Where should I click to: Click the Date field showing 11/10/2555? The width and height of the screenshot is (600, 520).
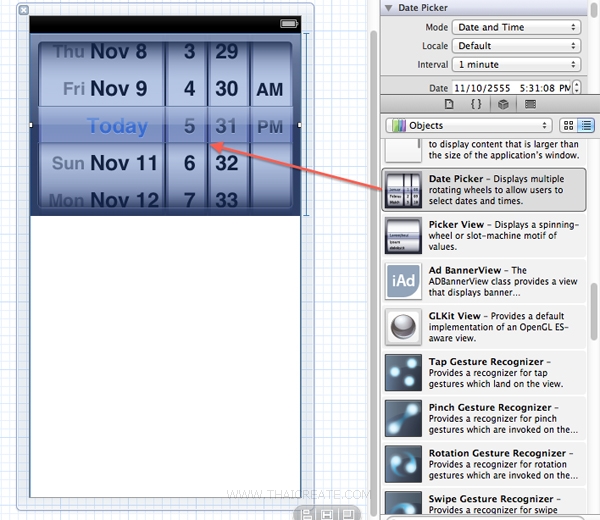tap(511, 88)
